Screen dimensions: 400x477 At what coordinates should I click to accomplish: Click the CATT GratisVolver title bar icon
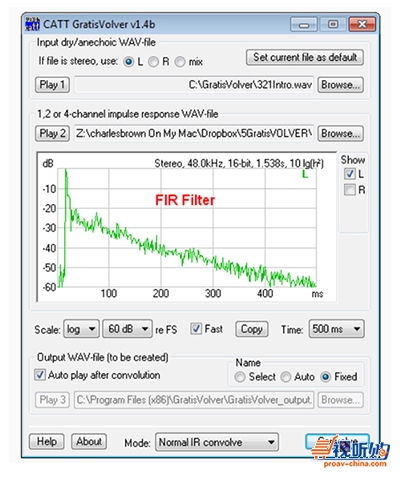click(33, 24)
